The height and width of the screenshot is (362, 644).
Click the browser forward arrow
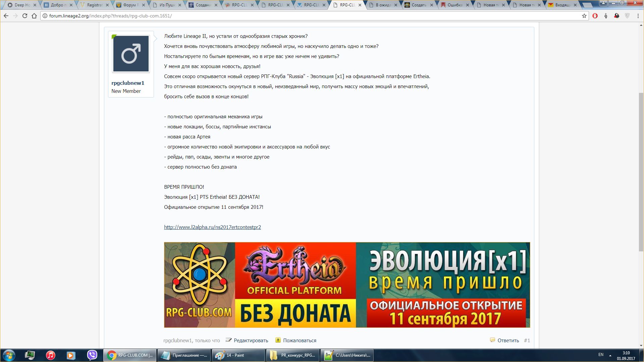(x=15, y=16)
